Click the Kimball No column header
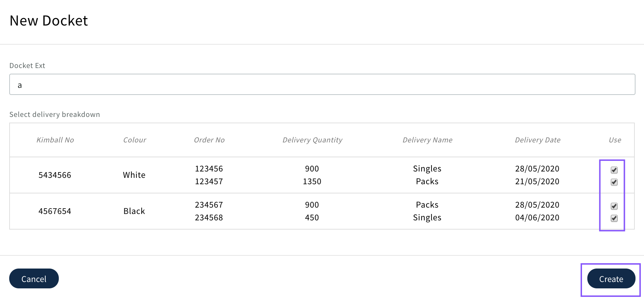Viewport: 644px width, 299px height. click(x=55, y=140)
